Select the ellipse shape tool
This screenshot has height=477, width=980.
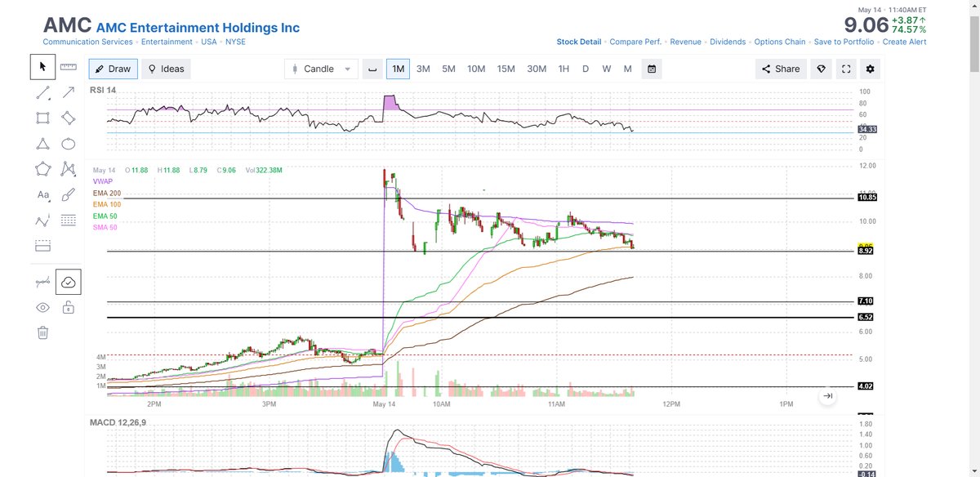[68, 144]
